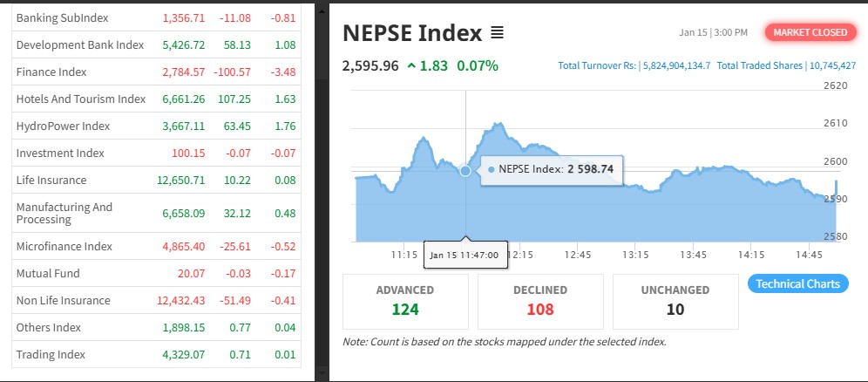The width and height of the screenshot is (868, 382).
Task: Open the Life Insurance index
Action: point(51,180)
